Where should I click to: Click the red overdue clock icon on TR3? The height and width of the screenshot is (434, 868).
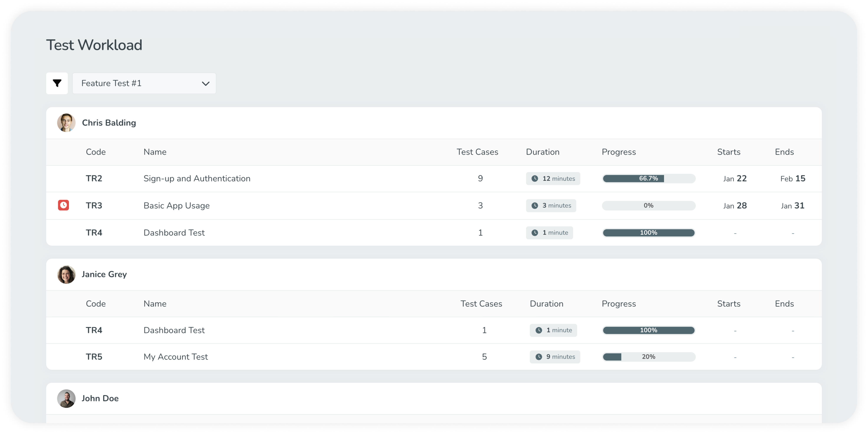point(63,205)
